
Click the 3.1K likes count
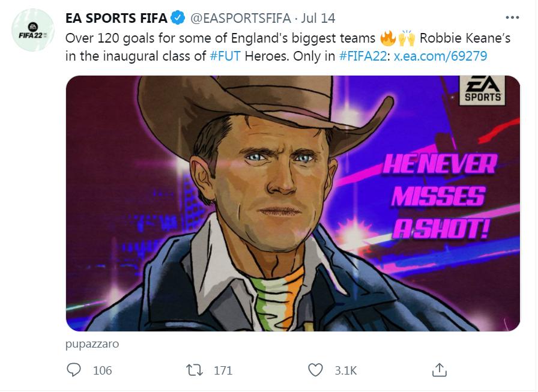click(x=345, y=370)
